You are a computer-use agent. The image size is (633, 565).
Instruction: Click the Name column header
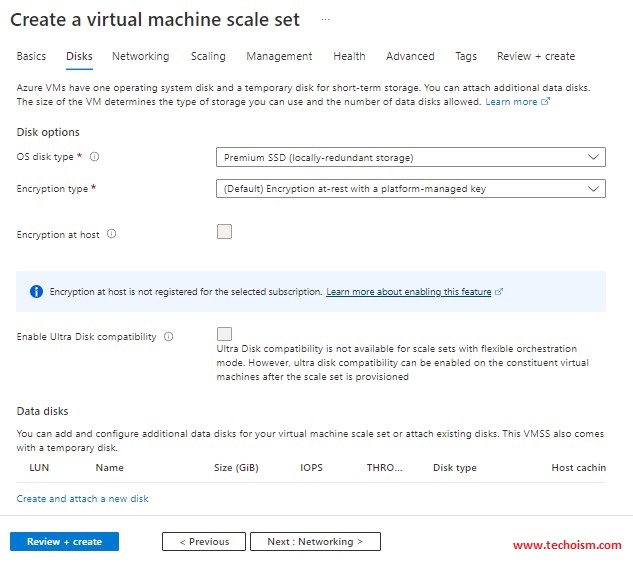109,467
